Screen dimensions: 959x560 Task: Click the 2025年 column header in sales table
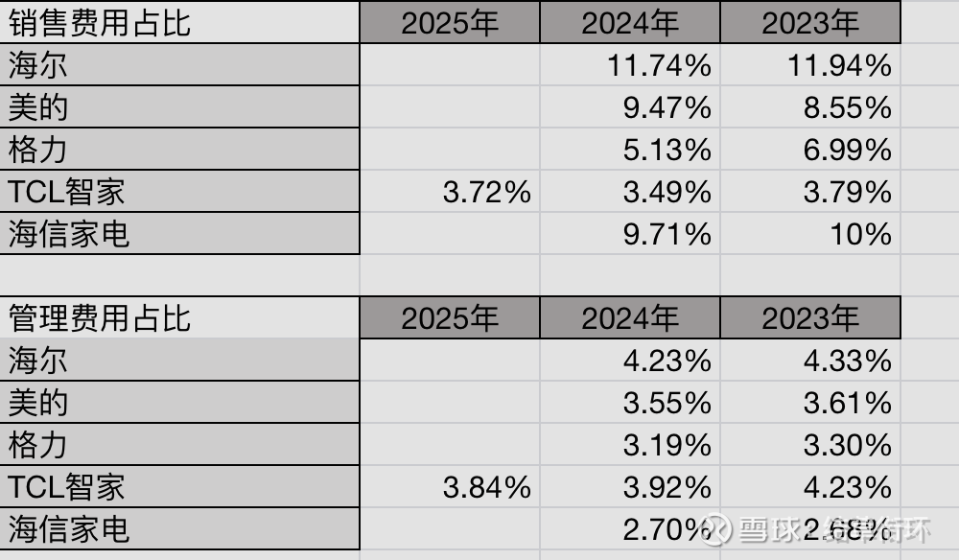tap(450, 23)
